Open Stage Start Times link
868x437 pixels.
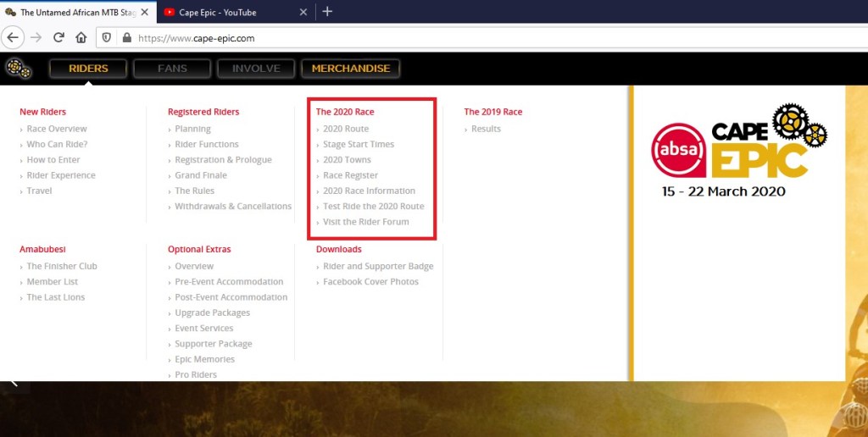(x=359, y=145)
